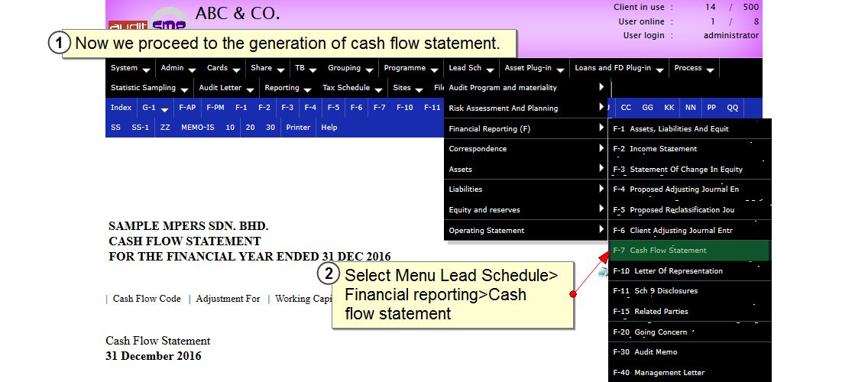Switch to the Adjustment For tab
Viewport: 868px width, 382px height.
[x=228, y=299]
